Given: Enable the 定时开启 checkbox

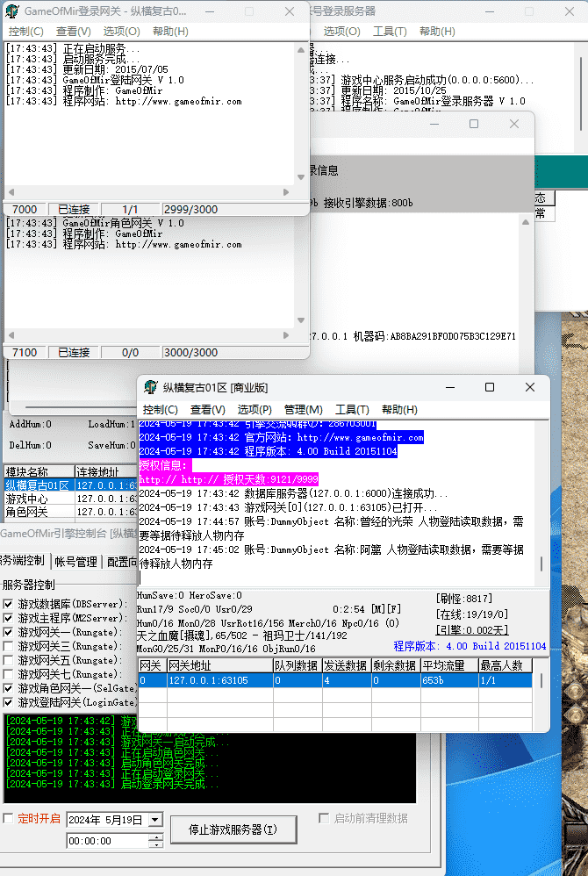Looking at the screenshot, I should click(x=9, y=818).
